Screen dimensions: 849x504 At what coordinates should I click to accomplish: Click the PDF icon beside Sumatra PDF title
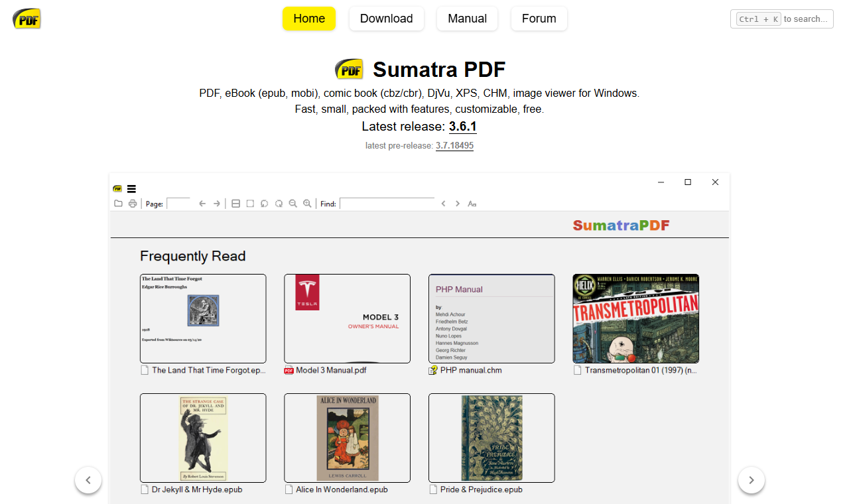pyautogui.click(x=349, y=69)
